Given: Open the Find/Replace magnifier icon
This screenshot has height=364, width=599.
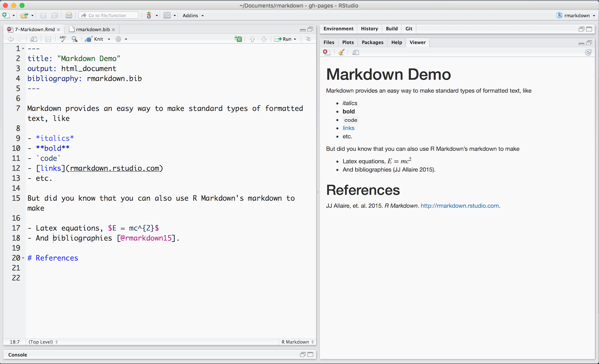Looking at the screenshot, I should click(74, 39).
